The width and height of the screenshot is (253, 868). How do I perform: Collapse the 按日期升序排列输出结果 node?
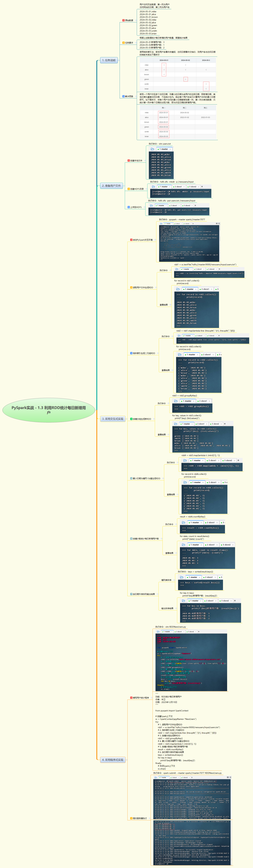point(158,594)
